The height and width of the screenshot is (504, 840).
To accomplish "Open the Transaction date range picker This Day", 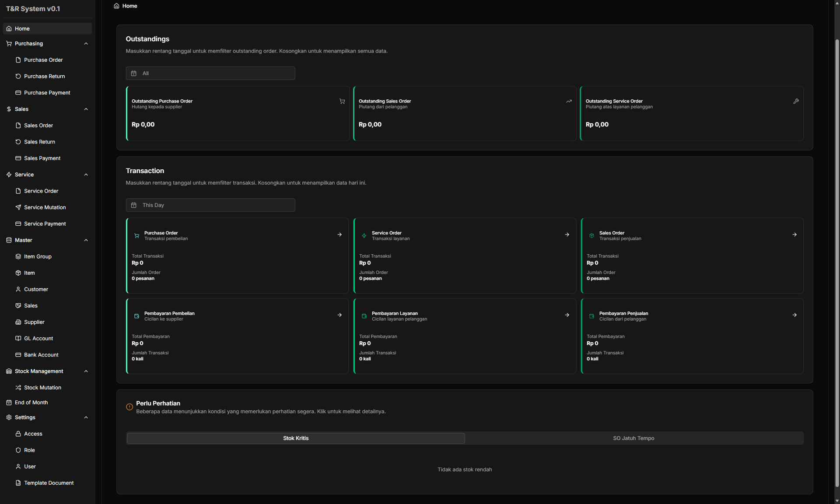I will click(x=210, y=205).
